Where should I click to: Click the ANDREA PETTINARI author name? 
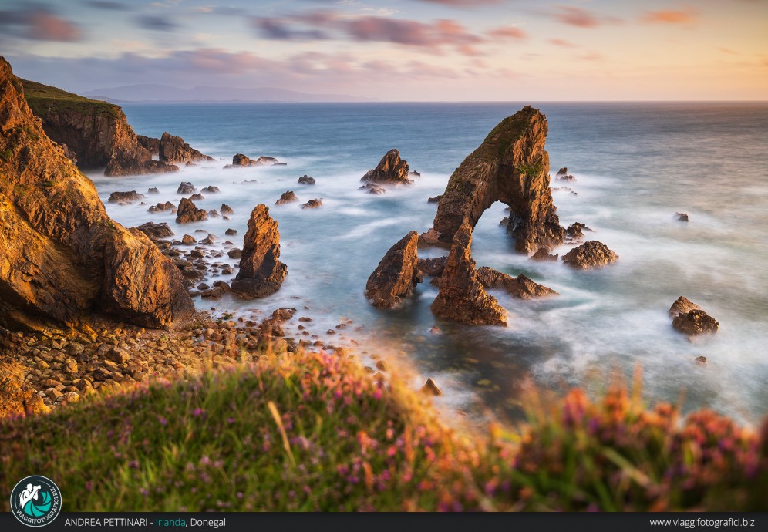[106, 523]
